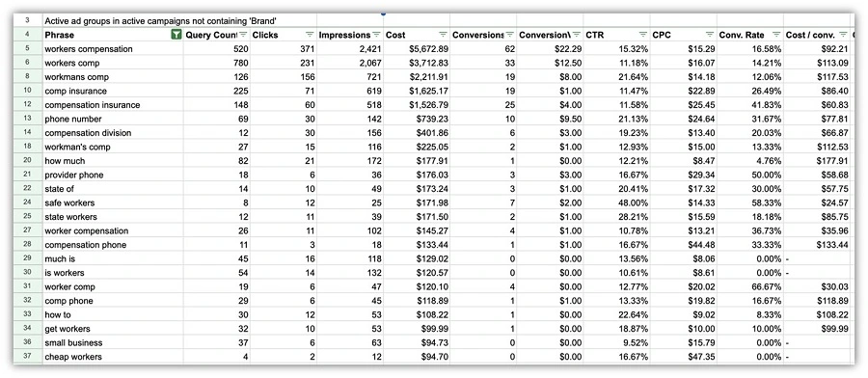The width and height of the screenshot is (868, 378).
Task: Click the 'state of' phrase cell
Action: click(x=113, y=189)
